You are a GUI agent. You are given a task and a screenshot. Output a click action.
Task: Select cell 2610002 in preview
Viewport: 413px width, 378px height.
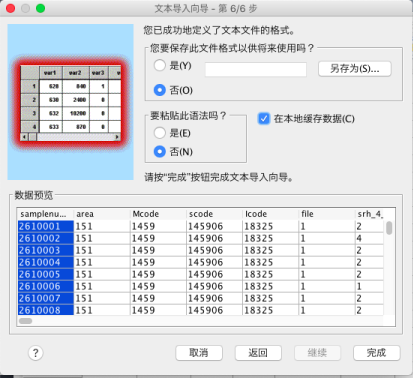point(46,238)
